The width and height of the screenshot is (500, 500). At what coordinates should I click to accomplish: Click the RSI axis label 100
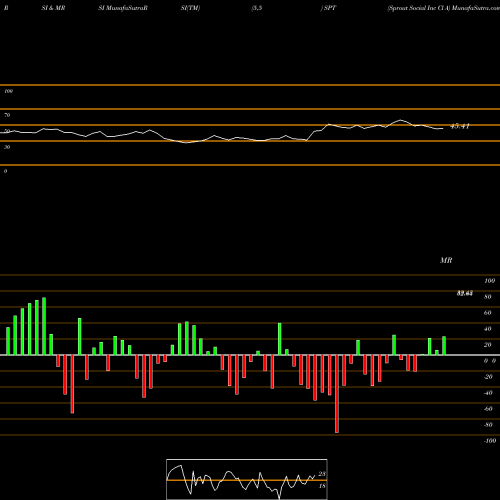click(8, 91)
